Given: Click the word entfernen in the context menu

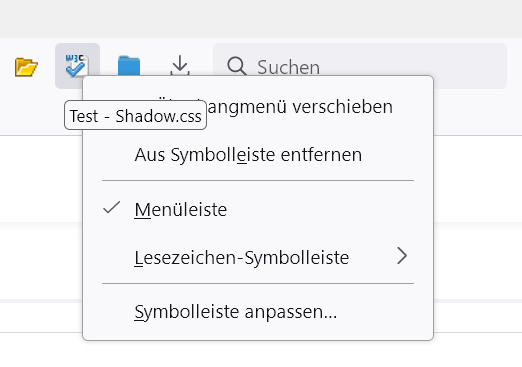Looking at the screenshot, I should point(321,155).
